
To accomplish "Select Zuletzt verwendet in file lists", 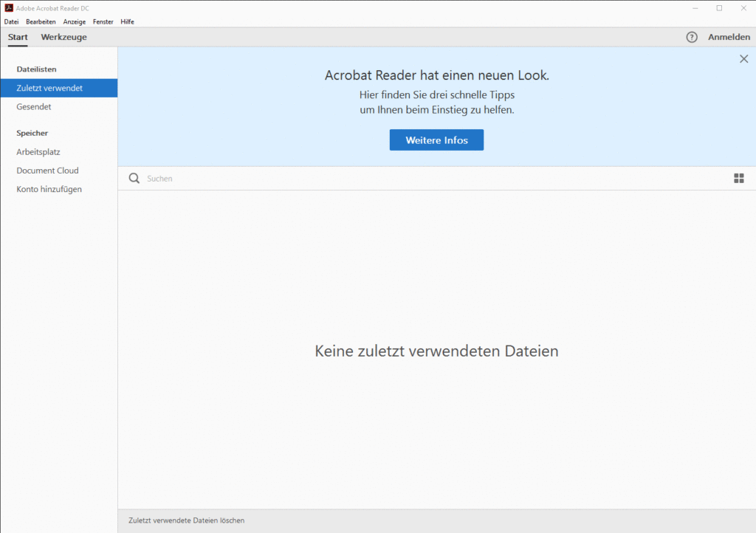I will coord(49,88).
